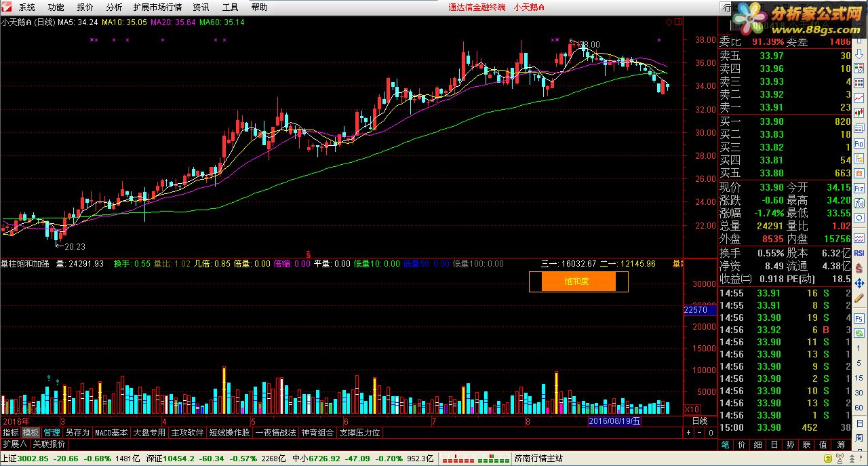868x466 pixels.
Task: Select the 模板 template tab
Action: [x=31, y=432]
